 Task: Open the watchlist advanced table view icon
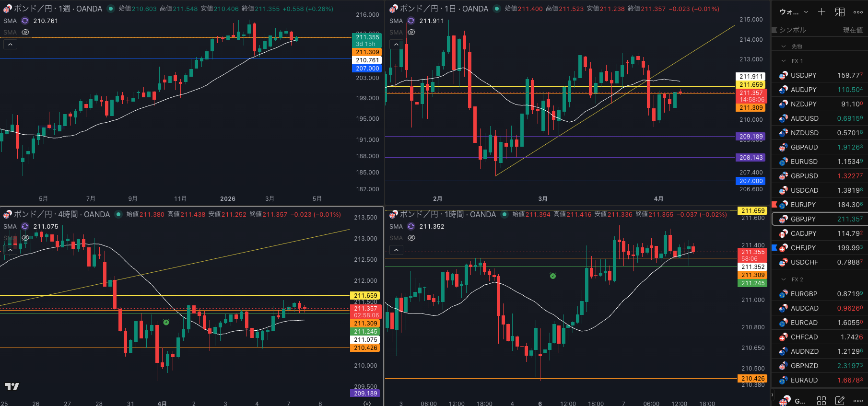(x=840, y=12)
